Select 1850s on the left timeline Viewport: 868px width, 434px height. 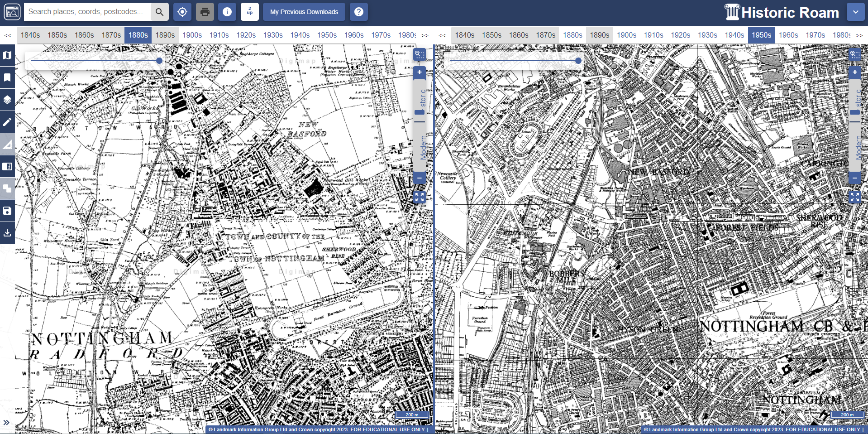(57, 35)
